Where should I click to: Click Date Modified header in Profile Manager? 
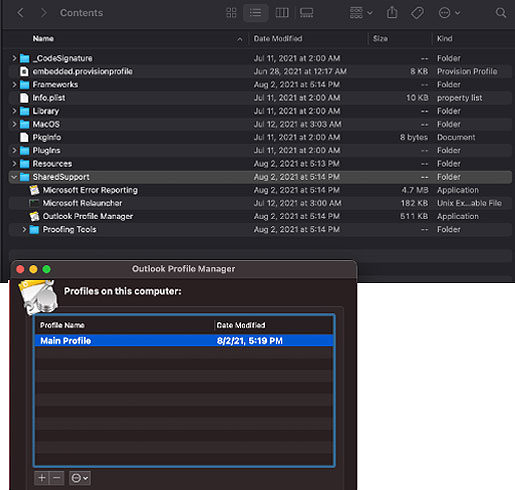pos(241,325)
